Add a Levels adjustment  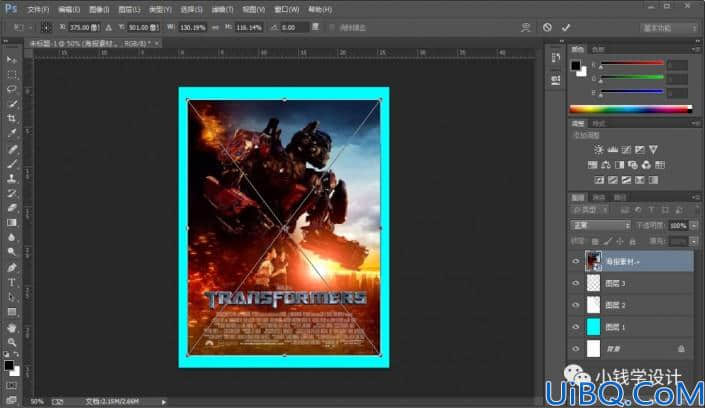[612, 149]
